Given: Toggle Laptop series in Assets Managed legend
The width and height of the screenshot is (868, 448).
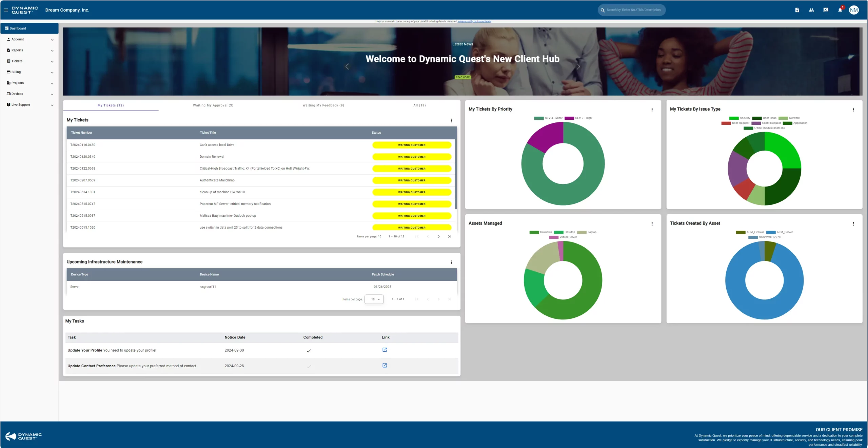Looking at the screenshot, I should coord(587,232).
